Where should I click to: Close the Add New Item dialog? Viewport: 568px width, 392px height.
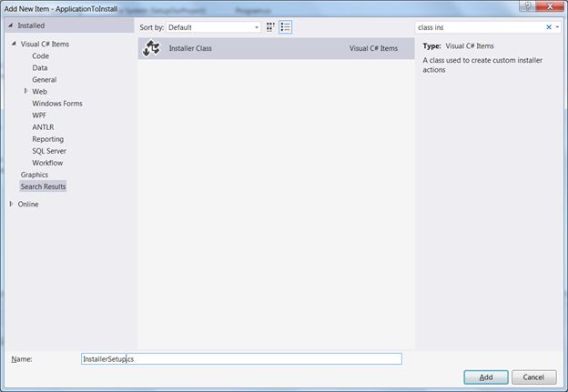[550, 6]
